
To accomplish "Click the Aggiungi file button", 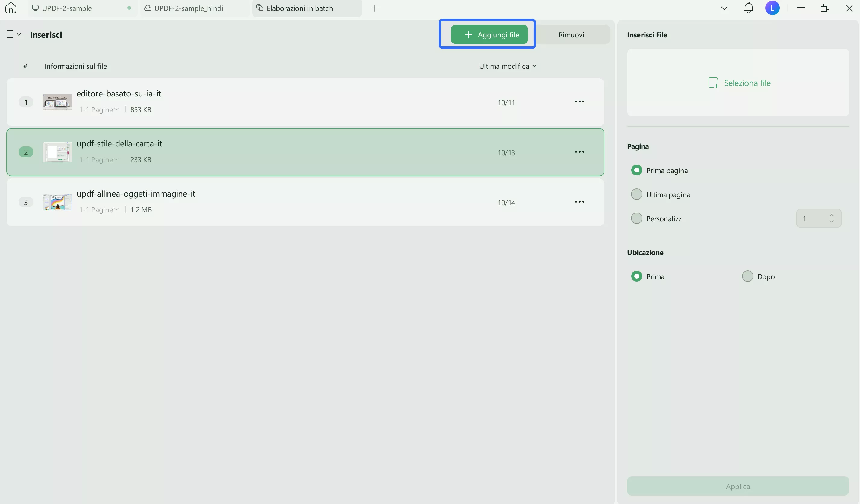I will (489, 34).
